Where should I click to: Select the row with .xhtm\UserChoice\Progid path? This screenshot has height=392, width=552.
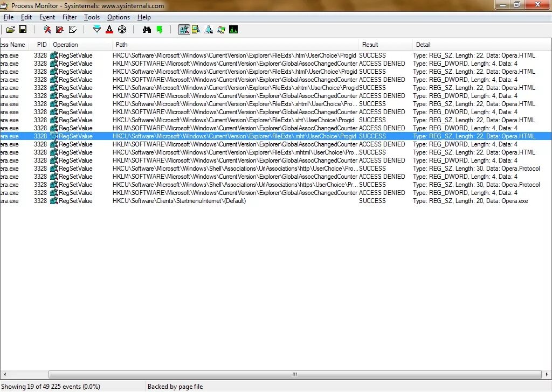click(276, 88)
